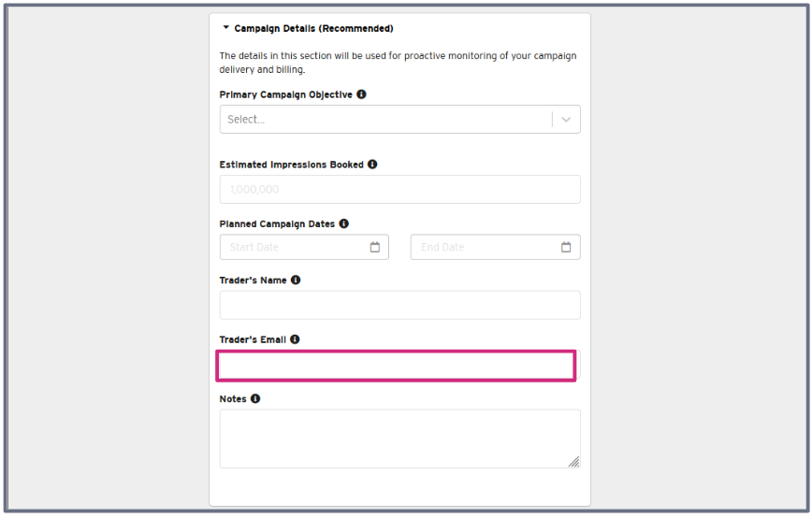Viewport: 812px width, 518px height.
Task: Click inside the Notes text area
Action: tap(399, 439)
